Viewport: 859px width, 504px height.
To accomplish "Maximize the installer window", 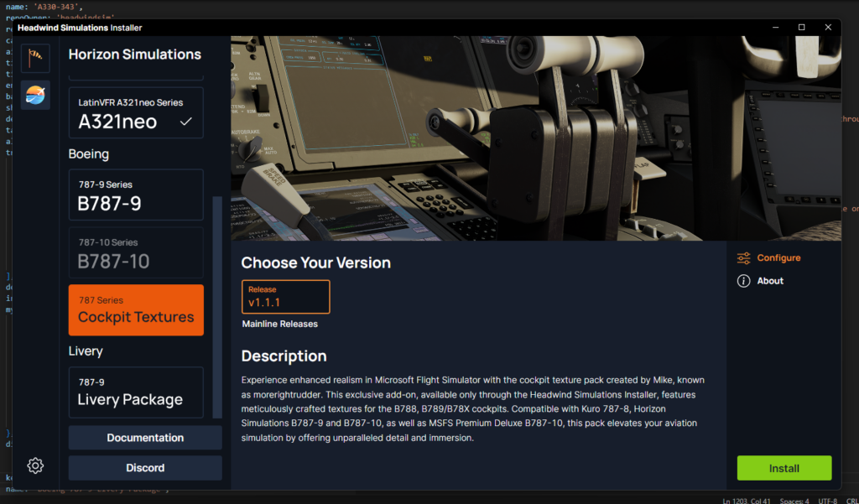I will [801, 28].
